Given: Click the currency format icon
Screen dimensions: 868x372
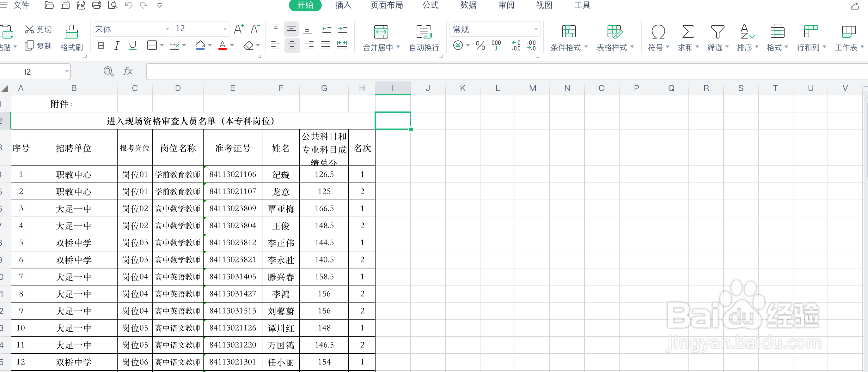Looking at the screenshot, I should coord(458,45).
